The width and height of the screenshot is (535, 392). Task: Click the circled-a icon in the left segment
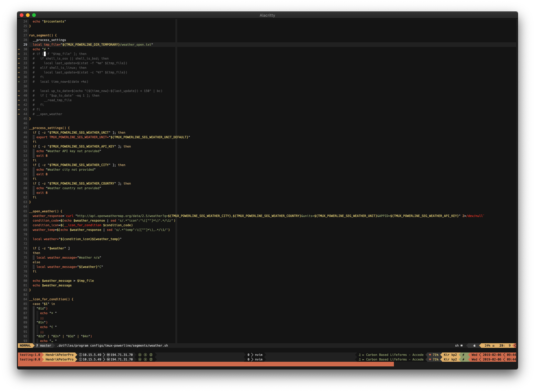(x=140, y=354)
